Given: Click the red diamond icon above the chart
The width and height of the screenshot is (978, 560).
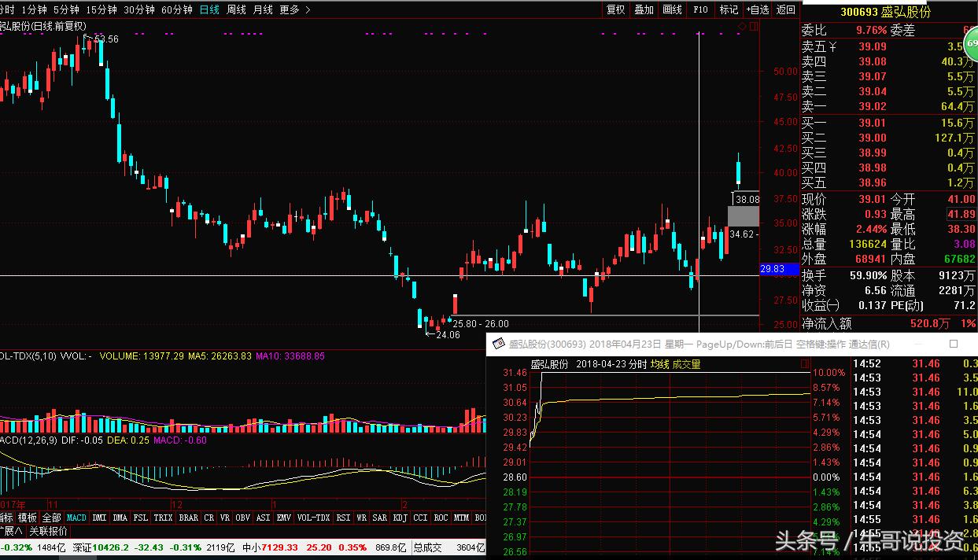Looking at the screenshot, I should pos(741,27).
